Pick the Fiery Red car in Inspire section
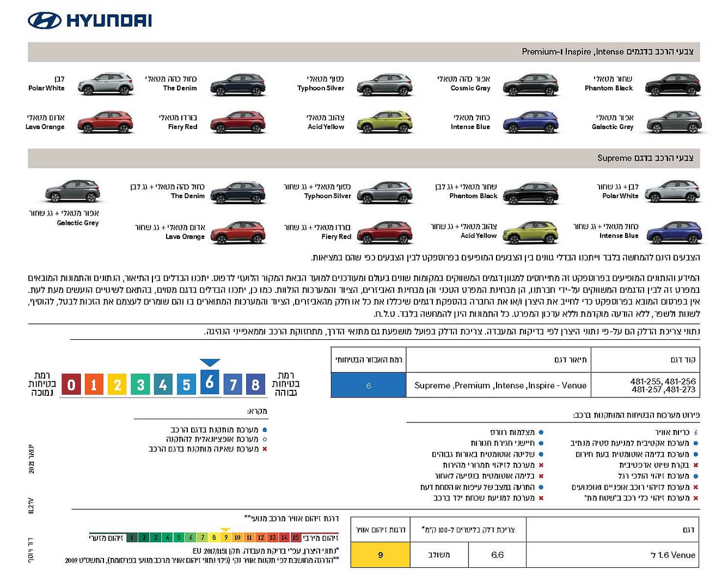 click(x=238, y=122)
